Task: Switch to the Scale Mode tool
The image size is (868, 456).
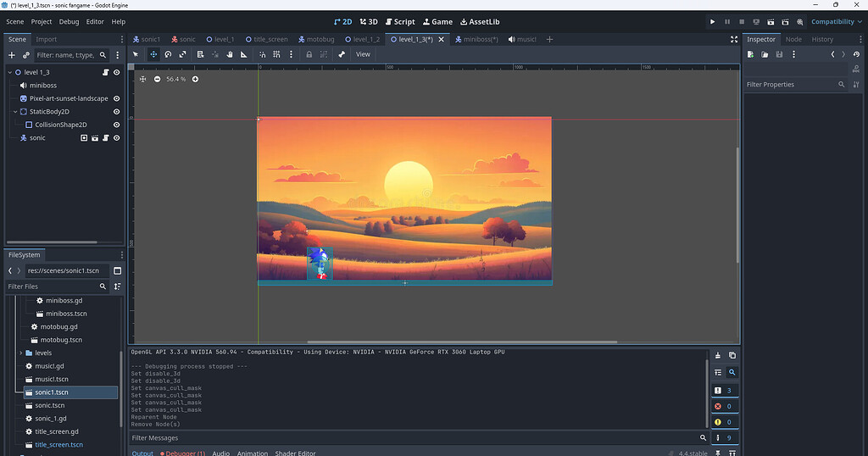Action: tap(183, 54)
